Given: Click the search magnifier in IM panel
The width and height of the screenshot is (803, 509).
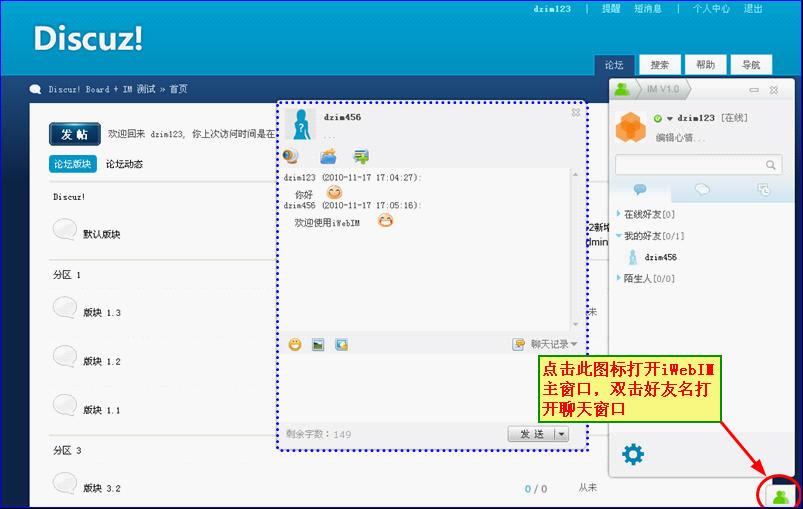Looking at the screenshot, I should coord(770,165).
